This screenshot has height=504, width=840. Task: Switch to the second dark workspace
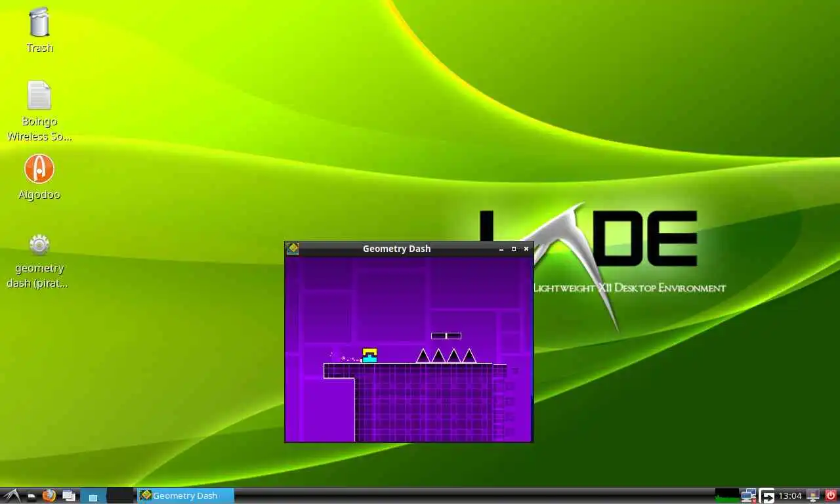coord(120,495)
